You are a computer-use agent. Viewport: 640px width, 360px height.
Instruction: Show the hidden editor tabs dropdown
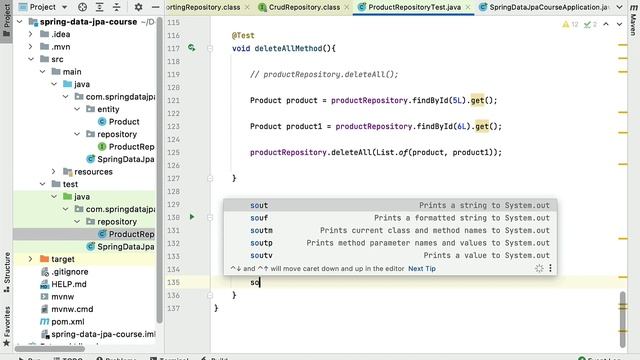click(619, 7)
